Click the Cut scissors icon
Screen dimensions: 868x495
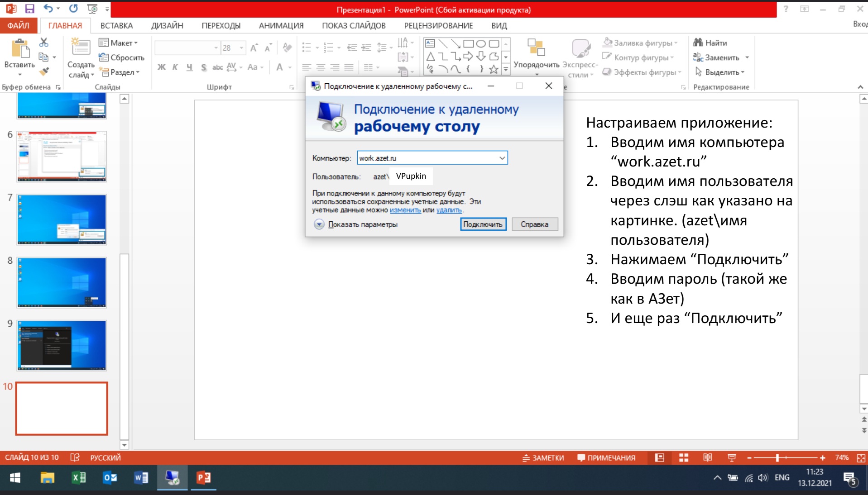(x=43, y=43)
